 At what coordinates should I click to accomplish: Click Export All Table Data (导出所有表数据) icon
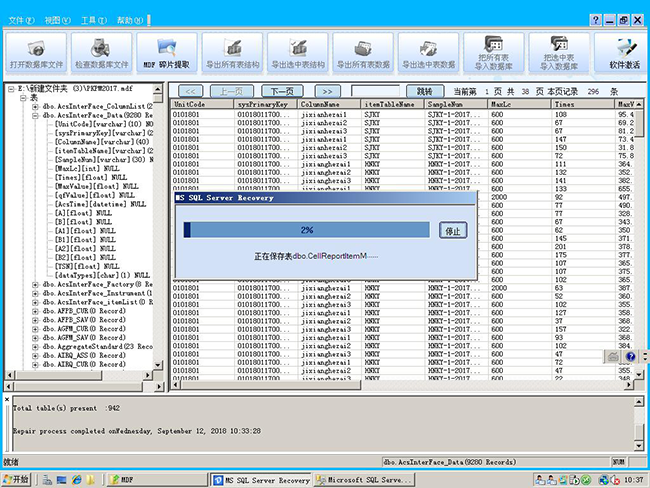pyautogui.click(x=363, y=53)
